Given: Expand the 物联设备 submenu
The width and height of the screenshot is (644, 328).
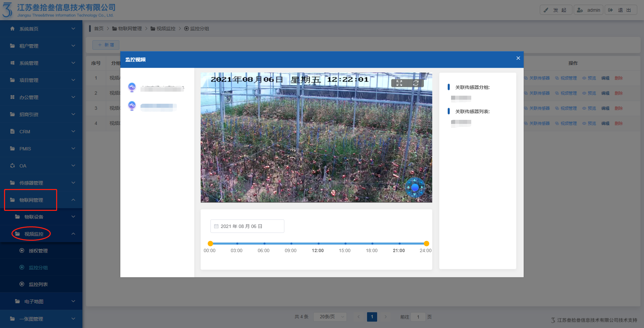Looking at the screenshot, I should (x=73, y=217).
